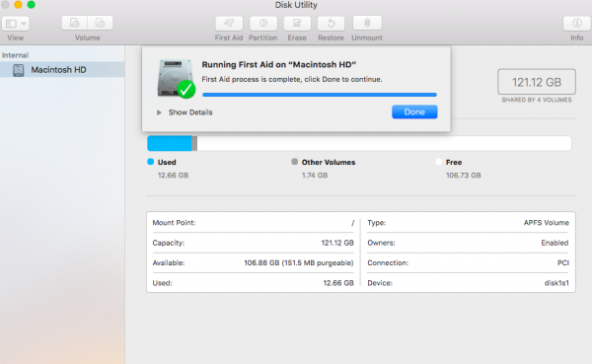Click the gray Other Volumes legend dot
The width and height of the screenshot is (592, 364).
click(294, 162)
